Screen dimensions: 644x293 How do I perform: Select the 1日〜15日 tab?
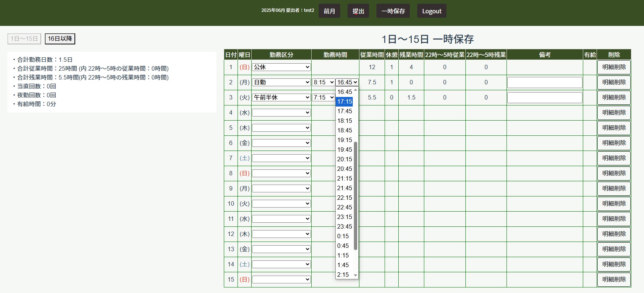(x=24, y=38)
